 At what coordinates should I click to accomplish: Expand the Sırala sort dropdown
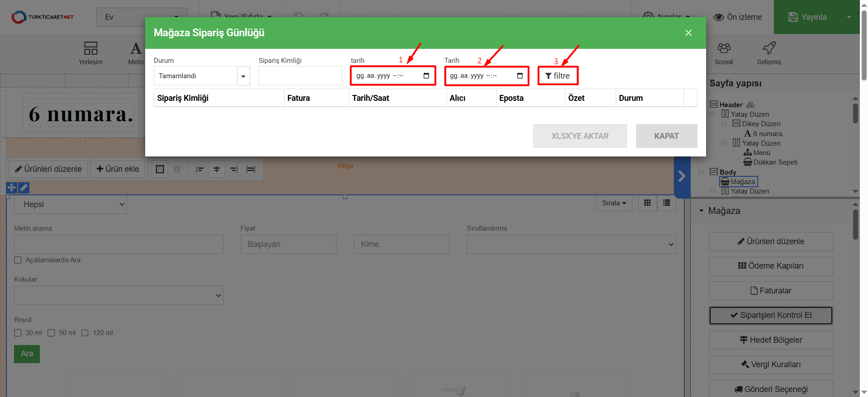[x=614, y=203]
